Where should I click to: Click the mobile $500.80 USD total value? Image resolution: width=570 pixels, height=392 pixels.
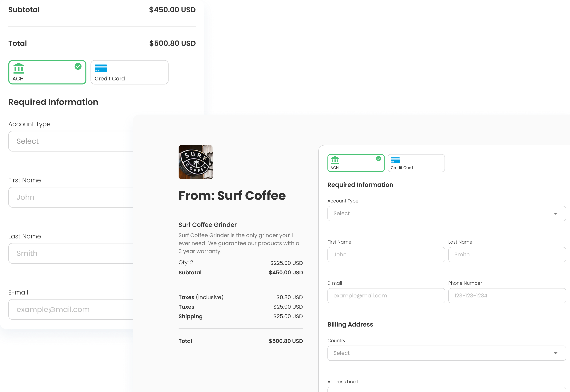coord(172,43)
